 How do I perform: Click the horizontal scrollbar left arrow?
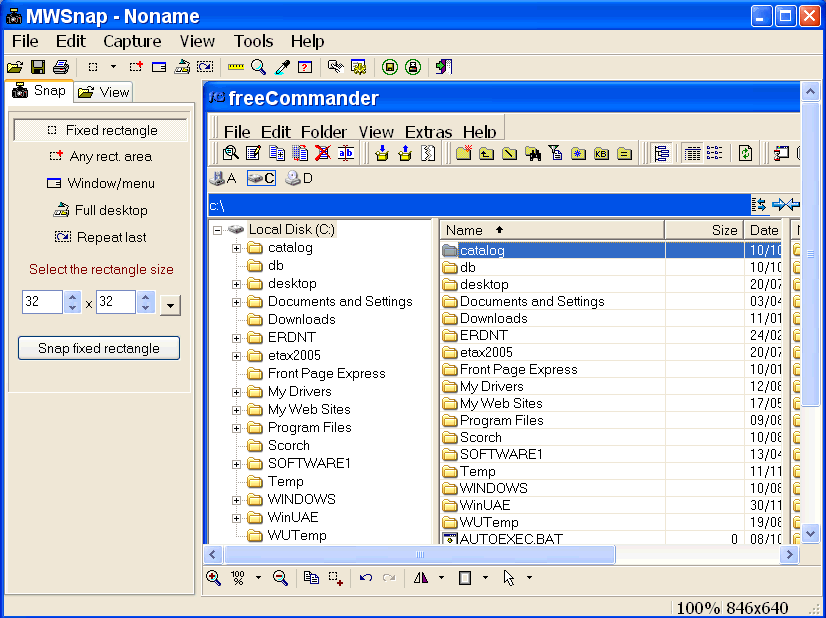click(x=213, y=554)
